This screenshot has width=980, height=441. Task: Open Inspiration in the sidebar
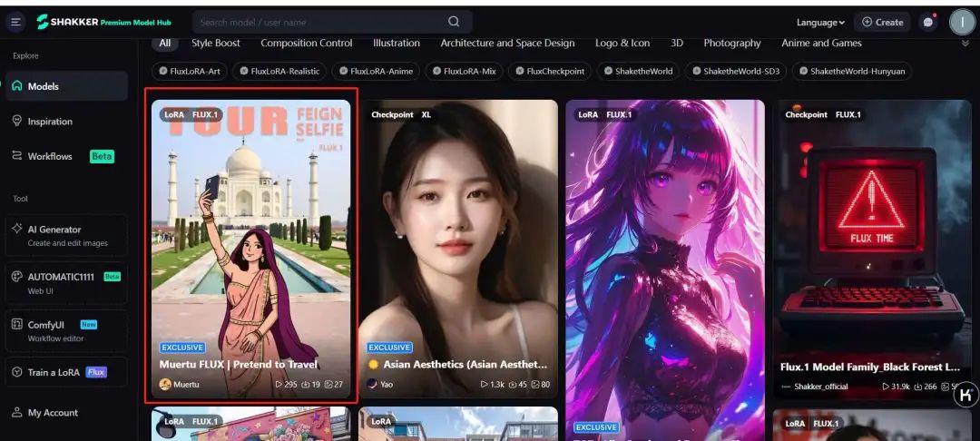[x=67, y=122]
